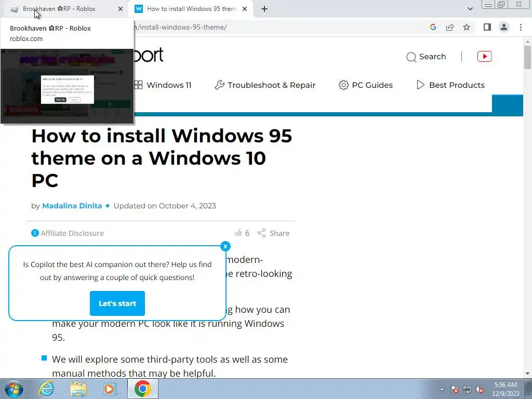
Task: Open the Windows Start menu
Action: click(14, 389)
